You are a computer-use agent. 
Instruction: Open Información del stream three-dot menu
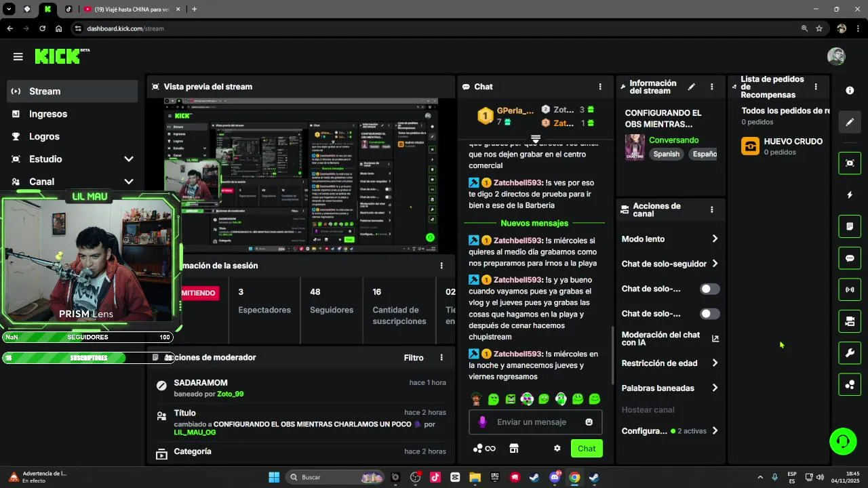[x=711, y=87]
